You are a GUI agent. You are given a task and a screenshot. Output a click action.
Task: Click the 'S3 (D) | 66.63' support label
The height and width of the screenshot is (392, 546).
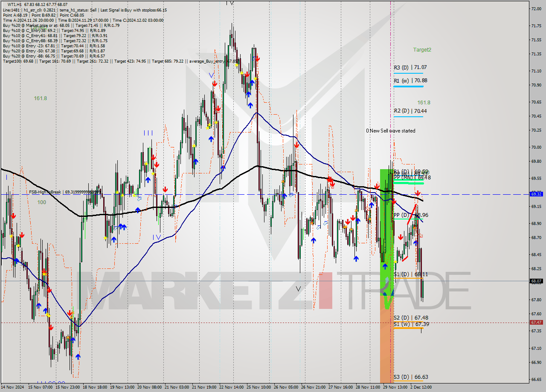click(x=411, y=377)
